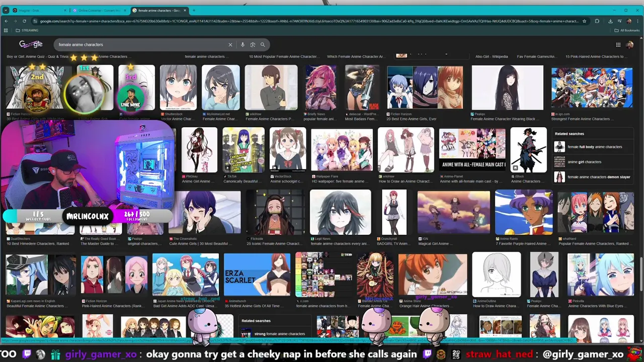Open the Google account avatar
The width and height of the screenshot is (644, 362).
tap(630, 45)
